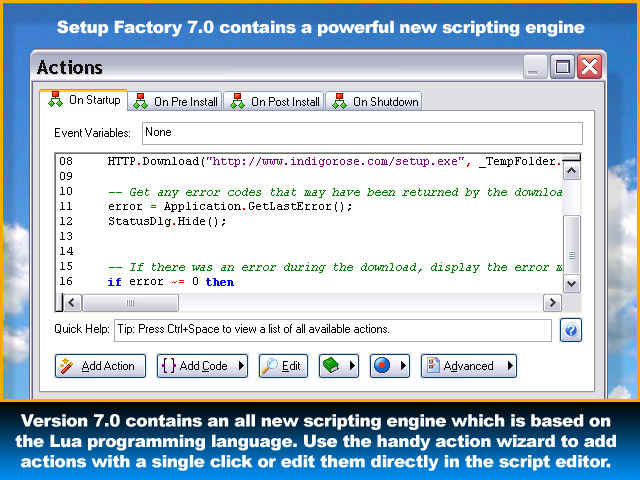640x480 pixels.
Task: Click the blue record circle icon
Action: pyautogui.click(x=382, y=365)
